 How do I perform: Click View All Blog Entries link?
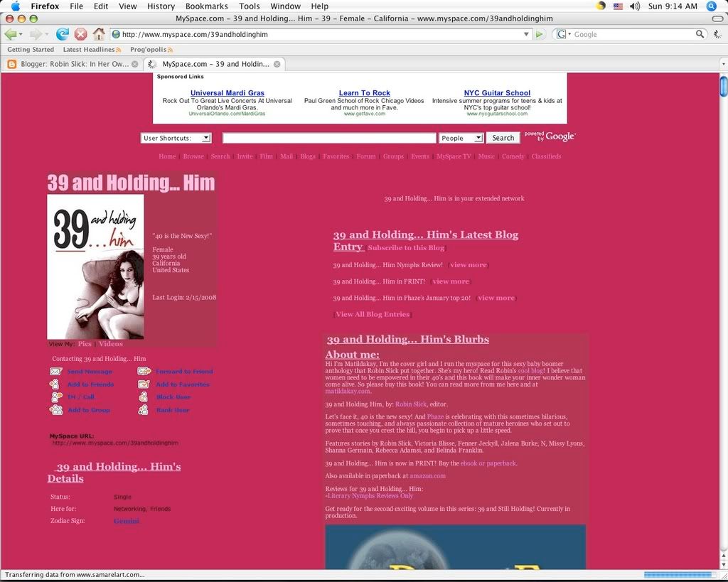tap(373, 314)
